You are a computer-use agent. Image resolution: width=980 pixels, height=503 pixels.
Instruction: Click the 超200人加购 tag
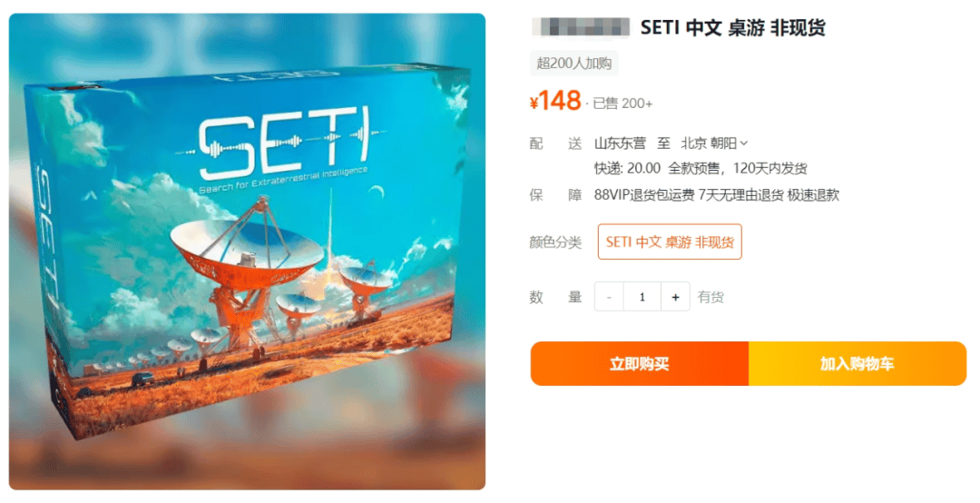coord(573,64)
